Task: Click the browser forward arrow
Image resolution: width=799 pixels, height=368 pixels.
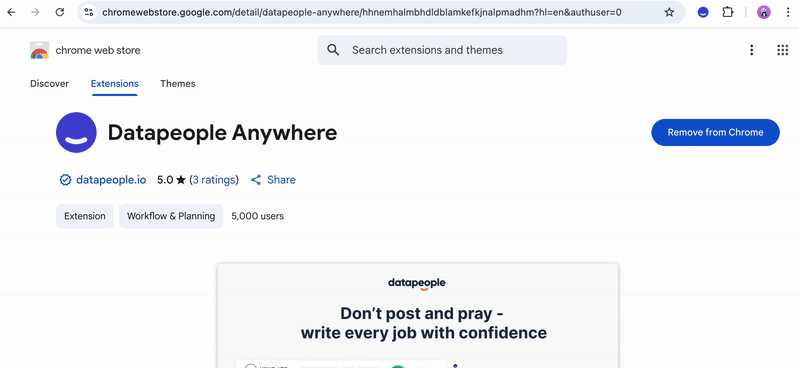Action: (35, 12)
